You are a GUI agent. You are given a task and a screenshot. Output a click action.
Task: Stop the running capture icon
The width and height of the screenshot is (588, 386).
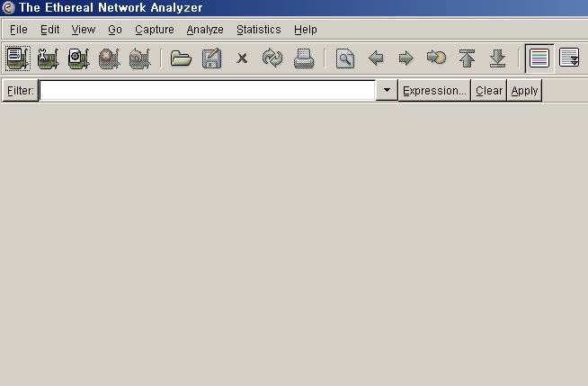click(109, 58)
